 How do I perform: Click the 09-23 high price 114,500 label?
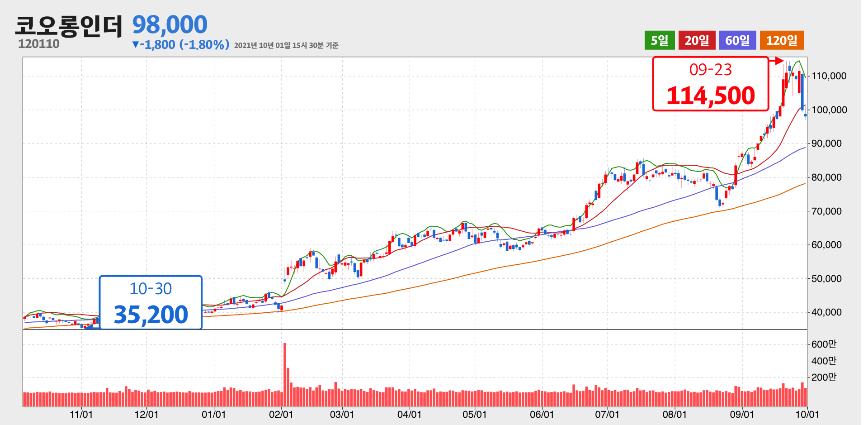click(x=711, y=84)
